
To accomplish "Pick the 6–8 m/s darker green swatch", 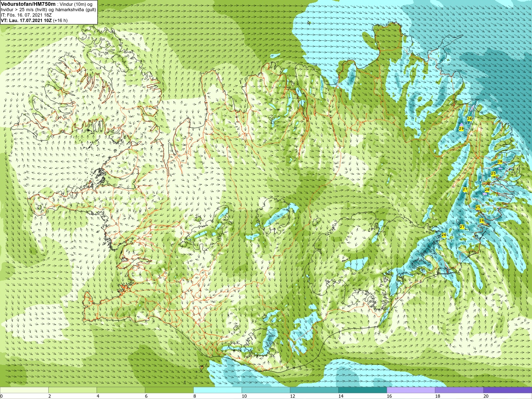I will [169, 390].
